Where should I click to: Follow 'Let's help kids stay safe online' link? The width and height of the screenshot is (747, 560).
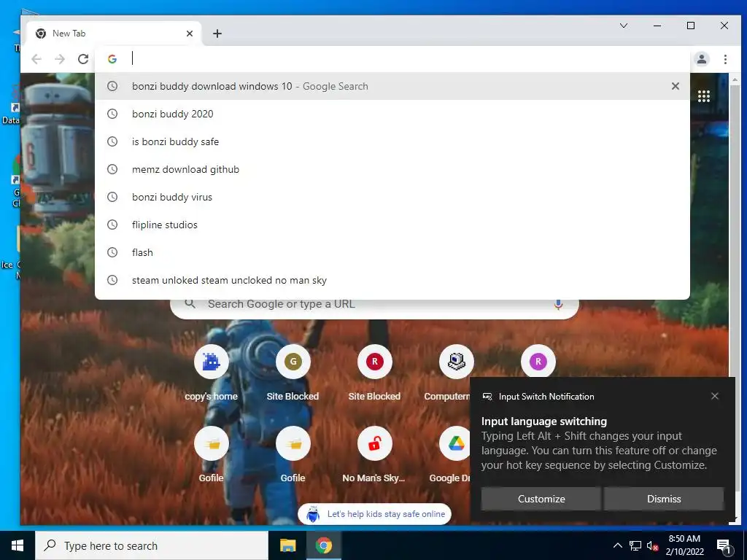[374, 514]
